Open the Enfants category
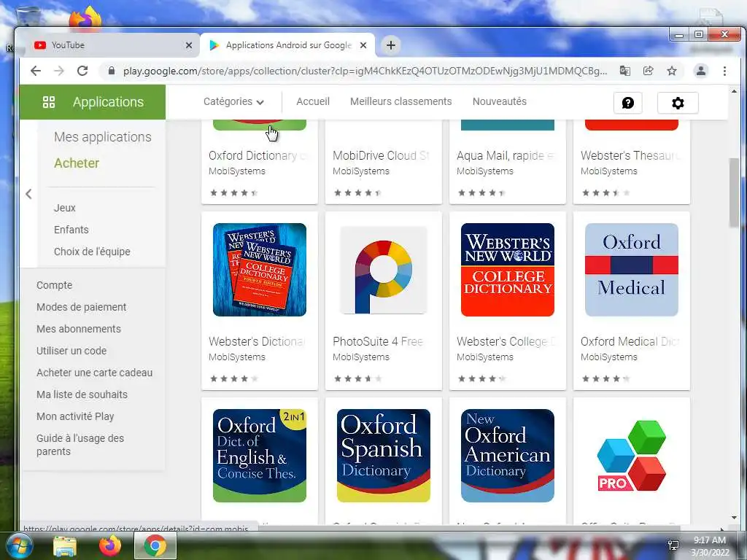 tap(71, 230)
